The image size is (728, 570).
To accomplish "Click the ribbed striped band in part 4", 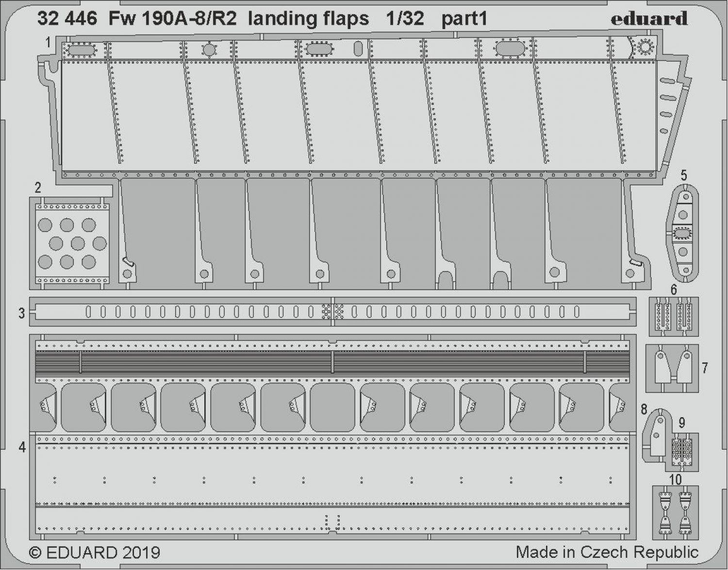I will (x=332, y=363).
